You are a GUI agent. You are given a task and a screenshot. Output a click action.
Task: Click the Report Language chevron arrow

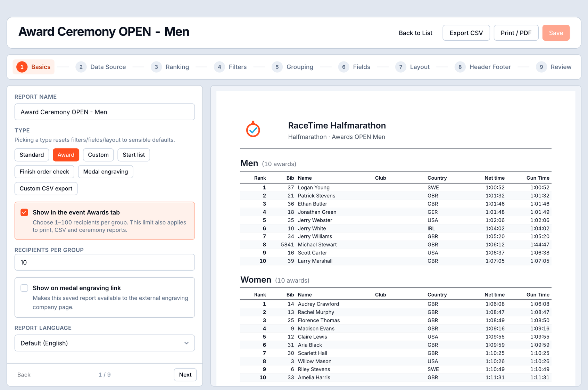tap(187, 343)
